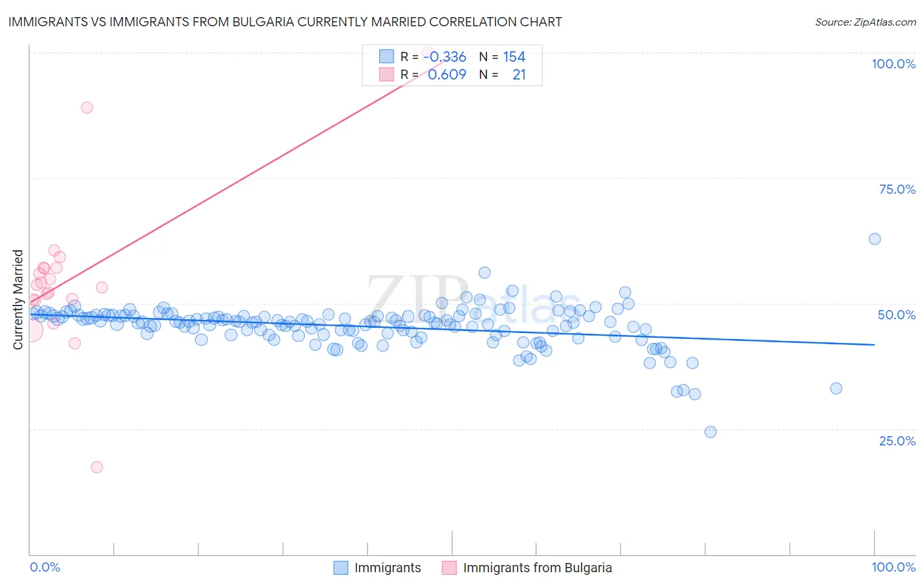Open the Source: ZipAtlas.com link
Image resolution: width=924 pixels, height=586 pixels.
pos(866,22)
